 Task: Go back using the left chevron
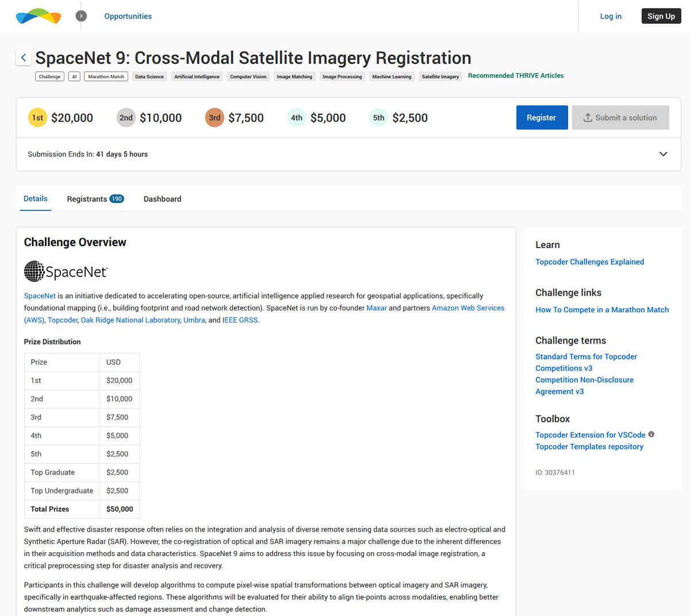click(x=24, y=58)
